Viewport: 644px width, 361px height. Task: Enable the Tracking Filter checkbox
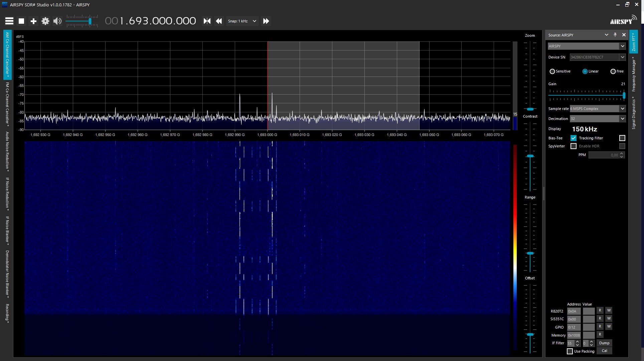(x=622, y=138)
